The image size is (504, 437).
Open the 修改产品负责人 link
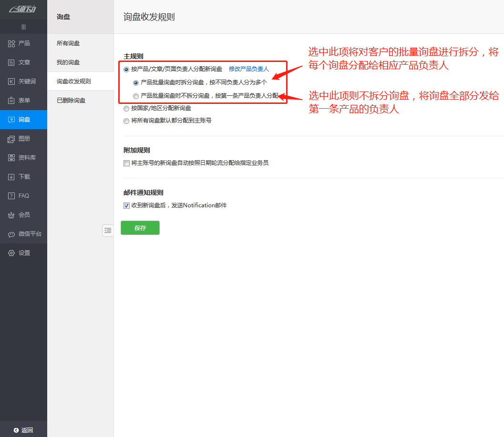click(250, 69)
